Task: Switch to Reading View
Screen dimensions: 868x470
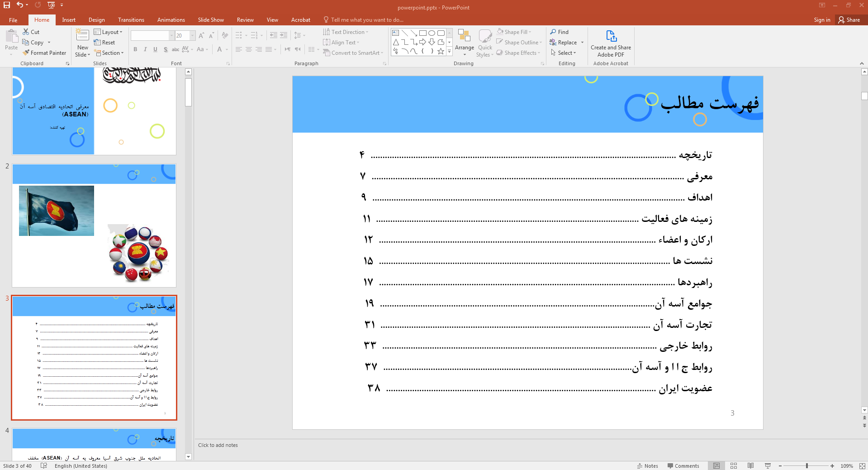Action: pos(750,466)
